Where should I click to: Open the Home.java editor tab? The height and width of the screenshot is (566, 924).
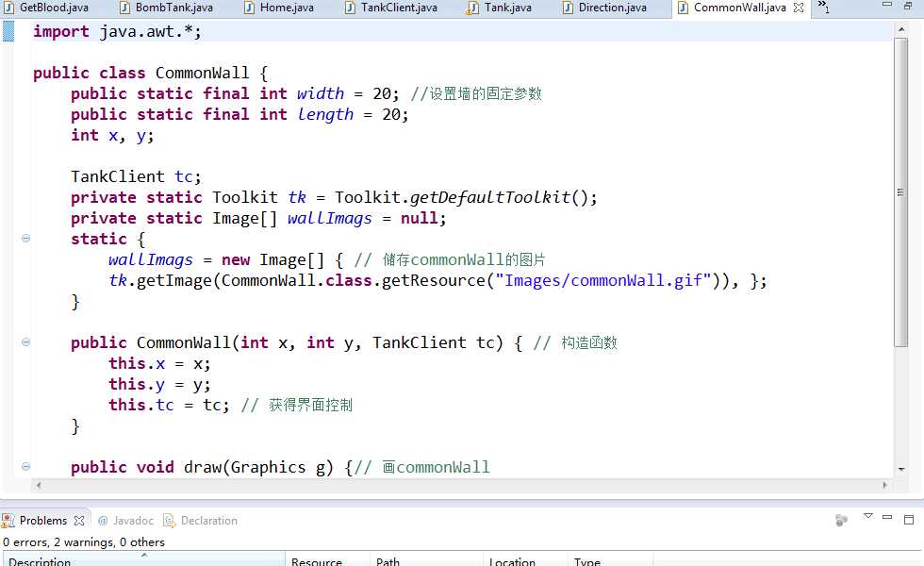tap(280, 8)
